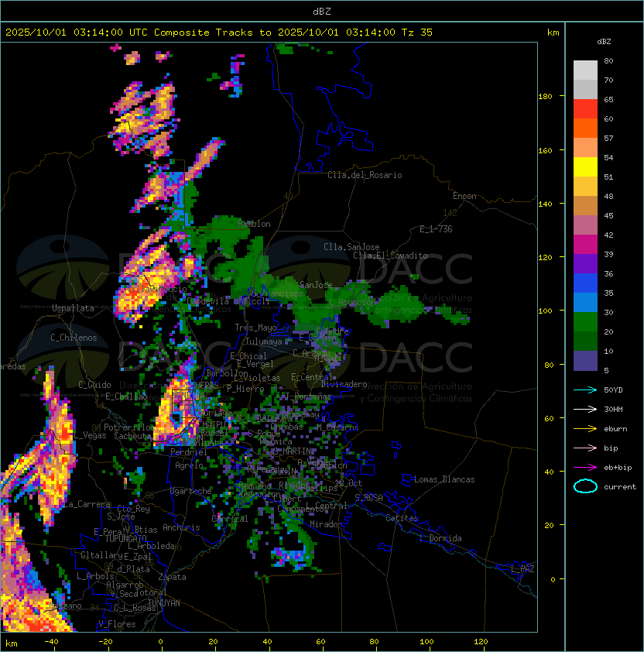Click the 'L_Vegas' map label
This screenshot has width=644, height=652.
coord(90,435)
